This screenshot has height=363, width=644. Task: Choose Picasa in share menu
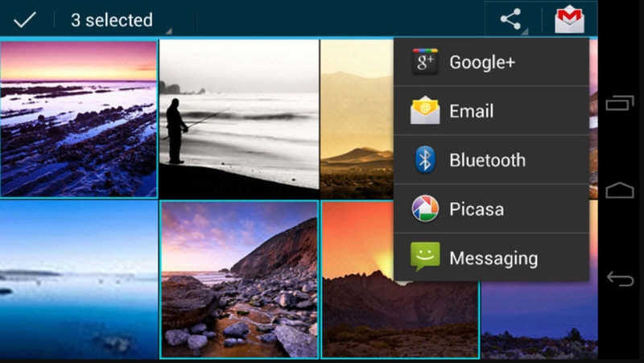click(x=491, y=208)
